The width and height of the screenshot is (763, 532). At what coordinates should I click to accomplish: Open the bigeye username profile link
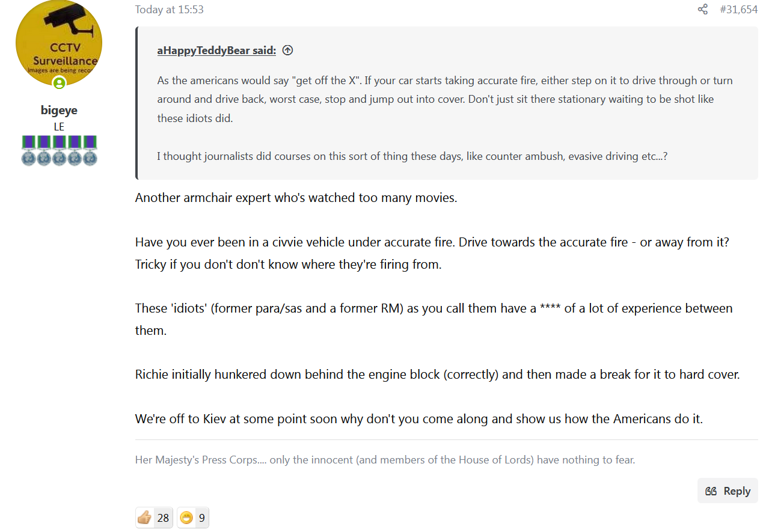pos(59,110)
